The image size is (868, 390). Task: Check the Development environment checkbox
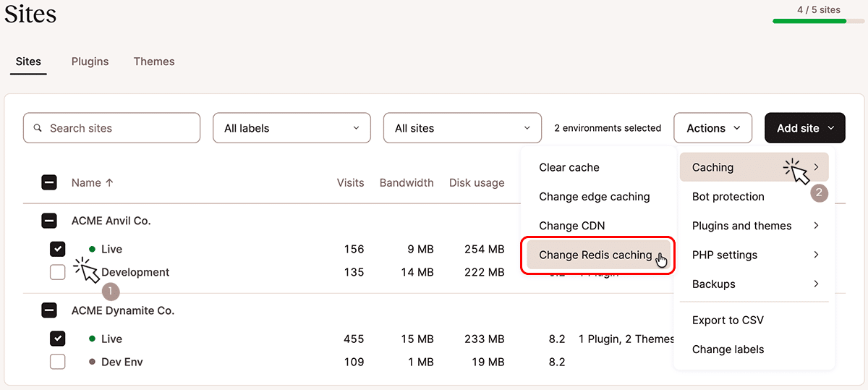click(57, 272)
